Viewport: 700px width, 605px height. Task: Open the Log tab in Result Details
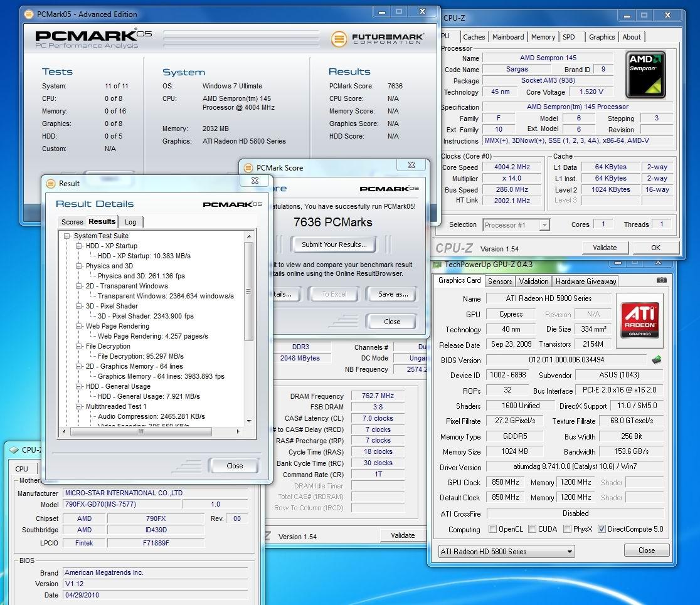pos(130,222)
